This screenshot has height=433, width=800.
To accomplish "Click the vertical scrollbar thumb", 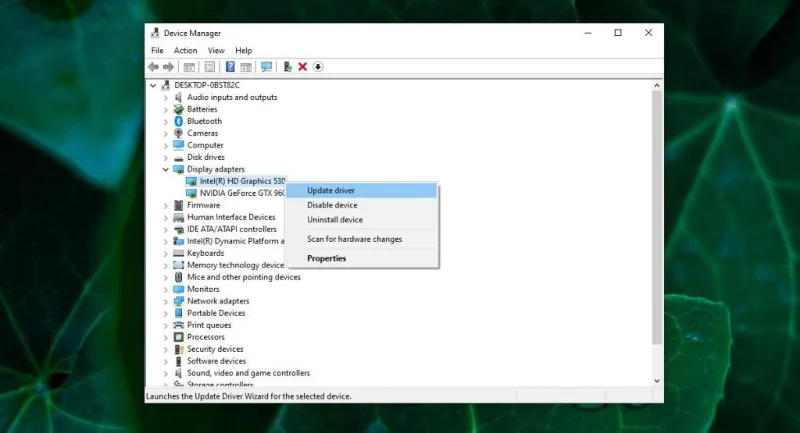I will [657, 218].
